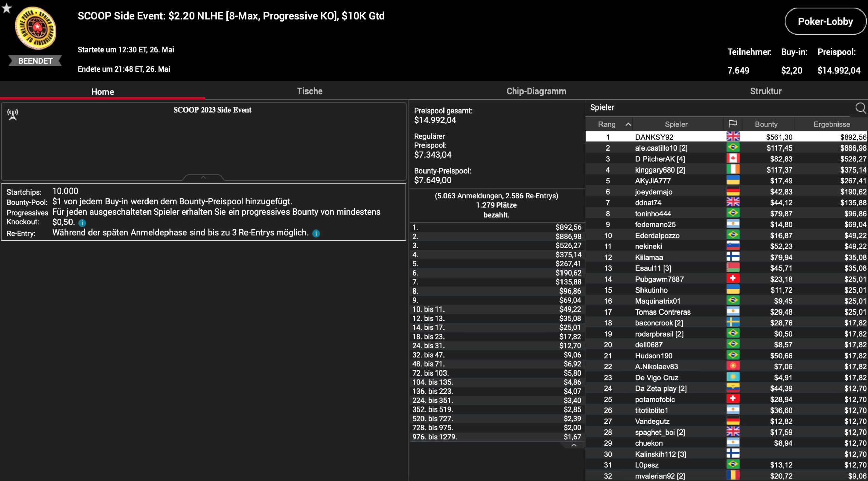
Task: Click AKyJIA777's Ukraine flag
Action: point(733,180)
